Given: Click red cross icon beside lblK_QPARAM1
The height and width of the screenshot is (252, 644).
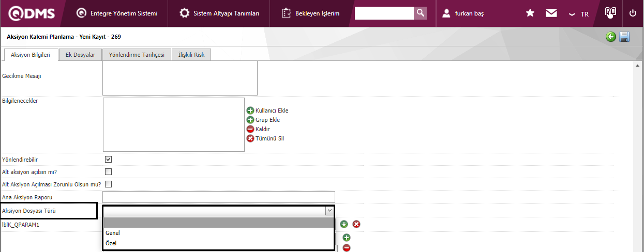Looking at the screenshot, I should [356, 224].
